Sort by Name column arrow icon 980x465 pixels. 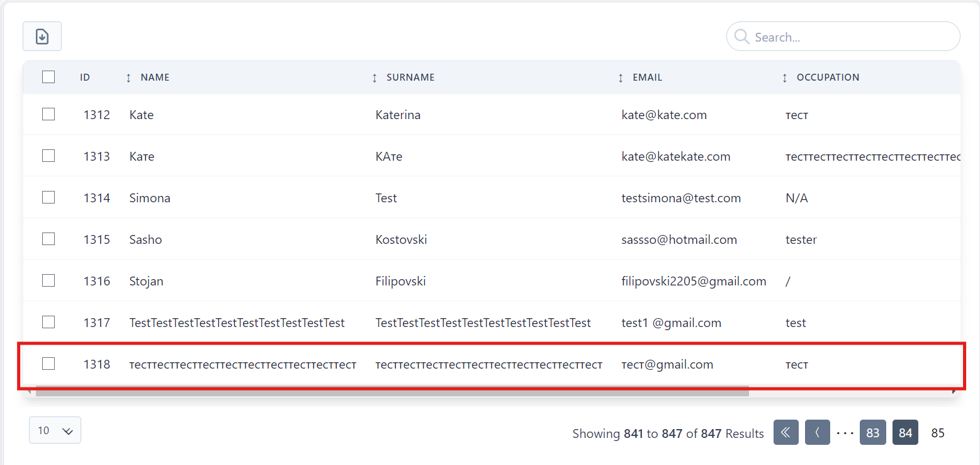[x=128, y=77]
